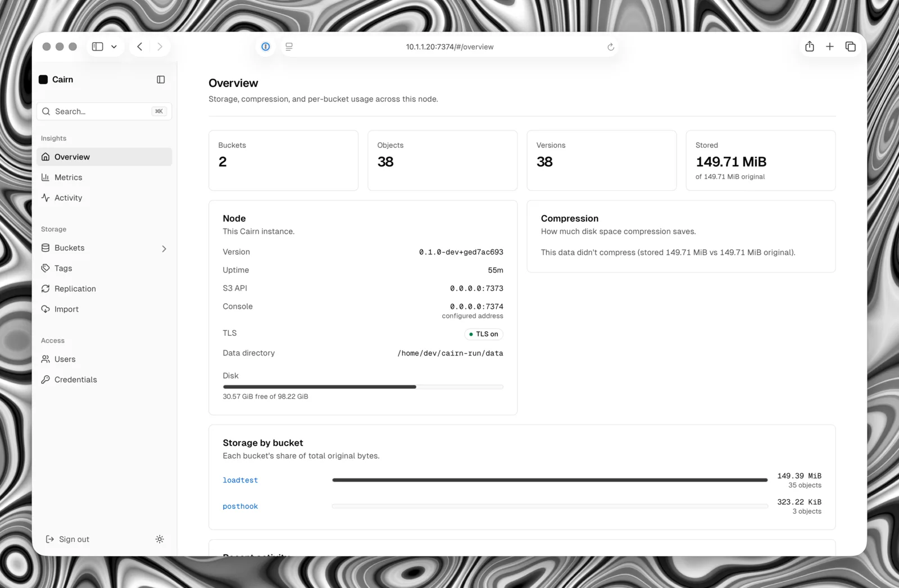899x588 pixels.
Task: Click the search magnifier icon
Action: 46,111
